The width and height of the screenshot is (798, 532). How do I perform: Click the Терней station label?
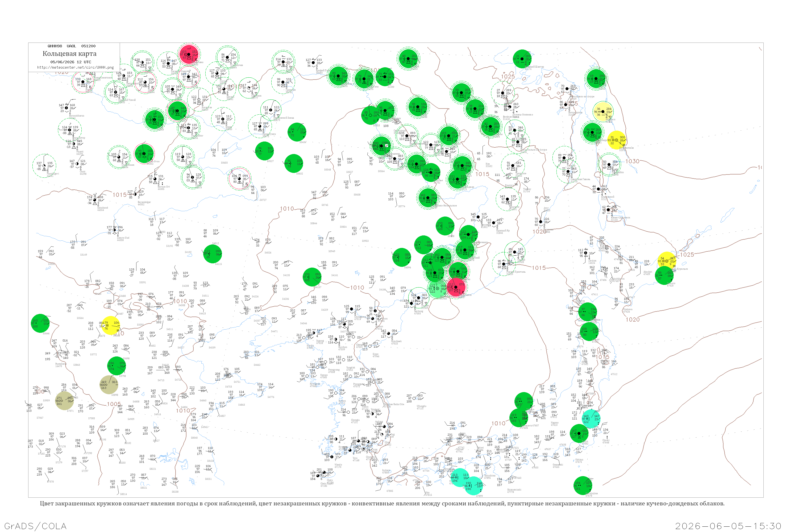pos(521,260)
